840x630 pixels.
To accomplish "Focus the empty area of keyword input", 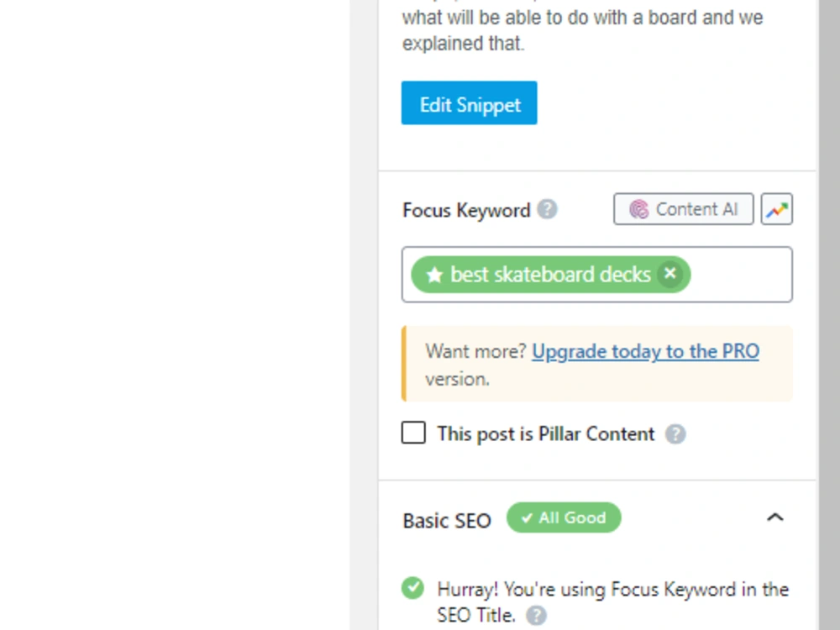I will [x=740, y=275].
